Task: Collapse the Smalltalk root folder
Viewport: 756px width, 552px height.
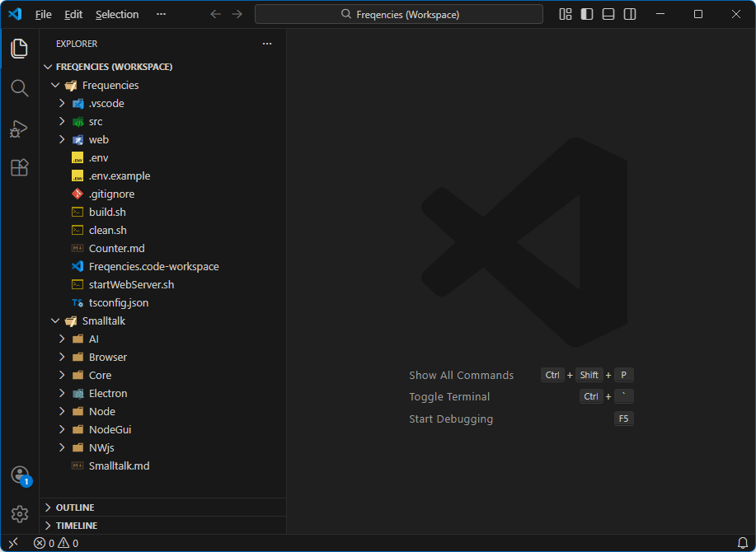Action: (55, 320)
